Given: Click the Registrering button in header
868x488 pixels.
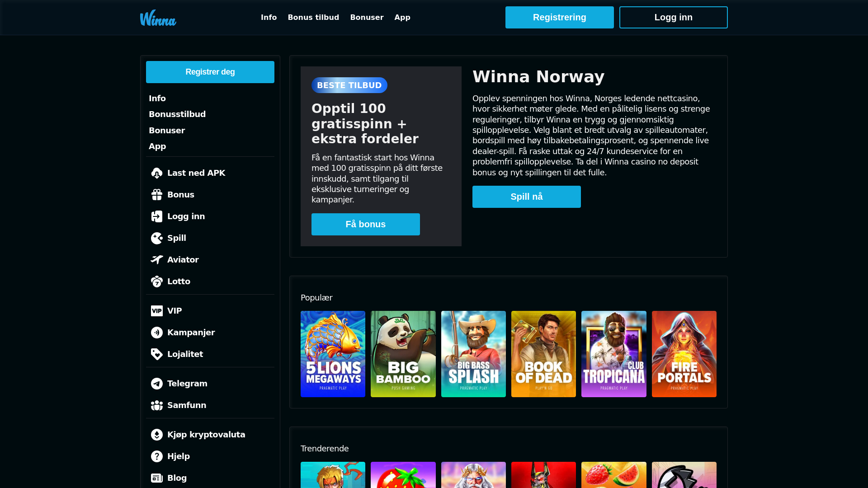Looking at the screenshot, I should coord(560,17).
